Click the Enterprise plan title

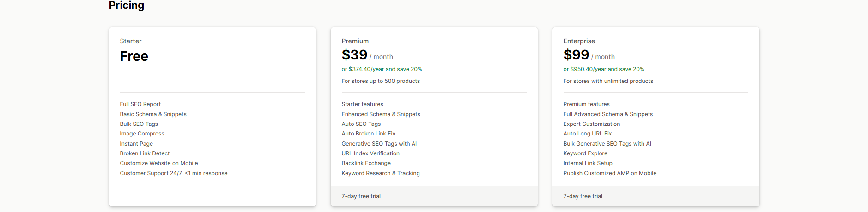(x=579, y=41)
